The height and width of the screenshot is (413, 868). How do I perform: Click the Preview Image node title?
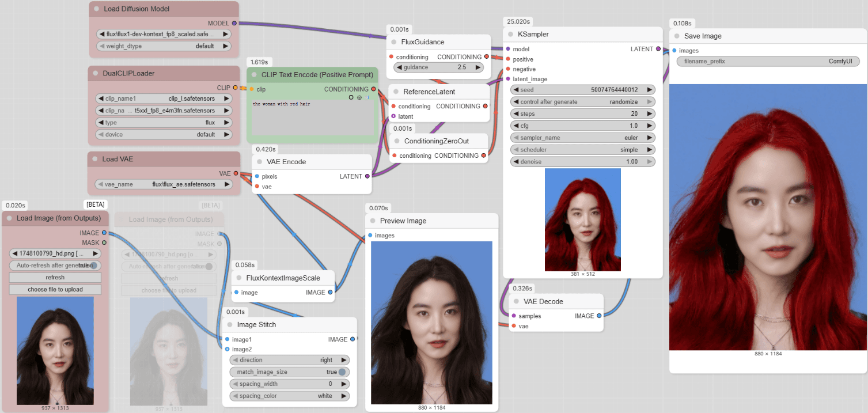tap(403, 221)
